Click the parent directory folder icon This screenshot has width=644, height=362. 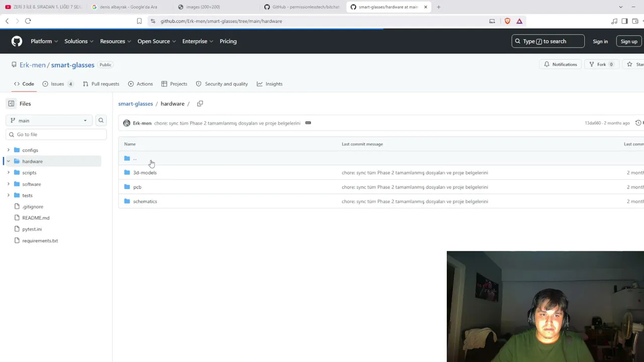127,158
